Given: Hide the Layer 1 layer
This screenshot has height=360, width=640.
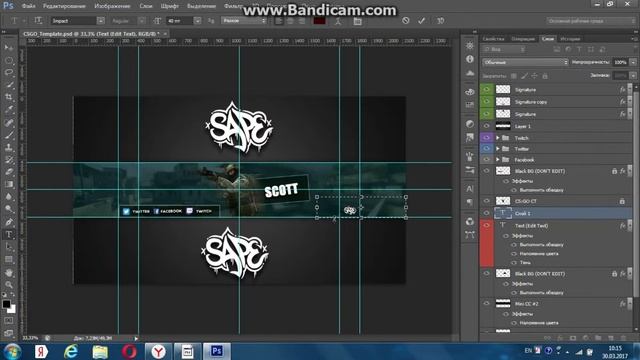Looking at the screenshot, I should coord(487,126).
